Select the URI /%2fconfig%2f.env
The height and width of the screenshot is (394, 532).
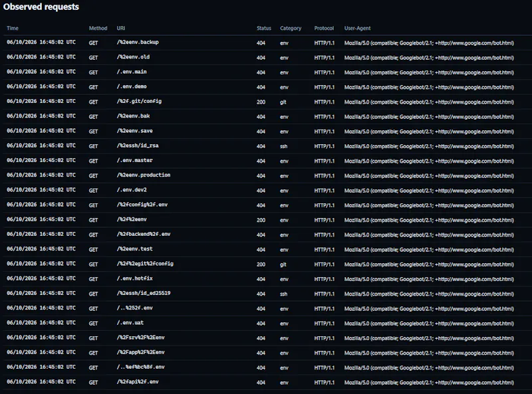pos(142,205)
